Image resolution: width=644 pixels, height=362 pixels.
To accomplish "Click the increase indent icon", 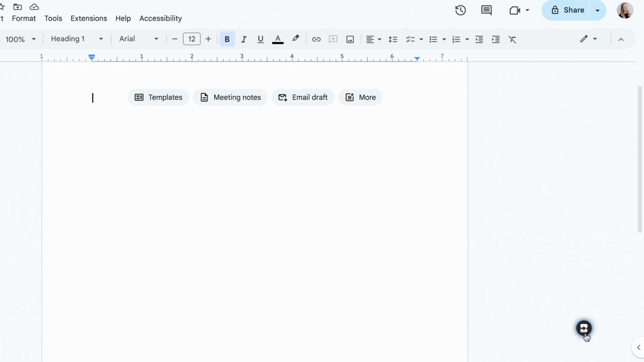I will [x=496, y=39].
